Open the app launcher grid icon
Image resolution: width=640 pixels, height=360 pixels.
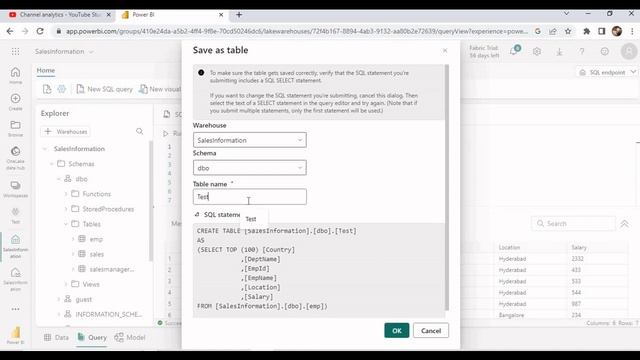16,51
